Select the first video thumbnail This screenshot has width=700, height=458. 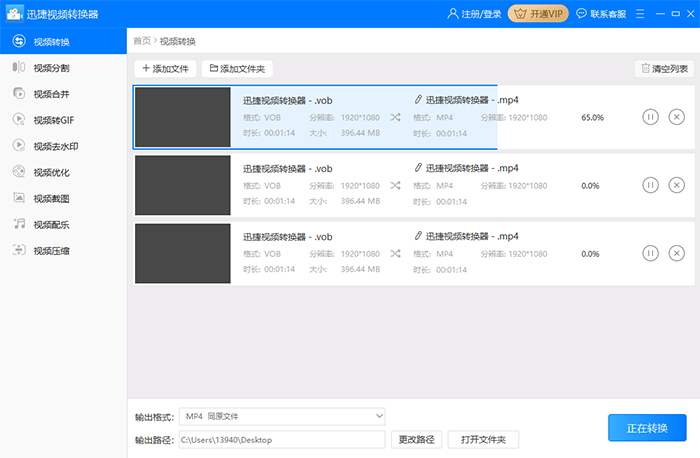[x=183, y=117]
